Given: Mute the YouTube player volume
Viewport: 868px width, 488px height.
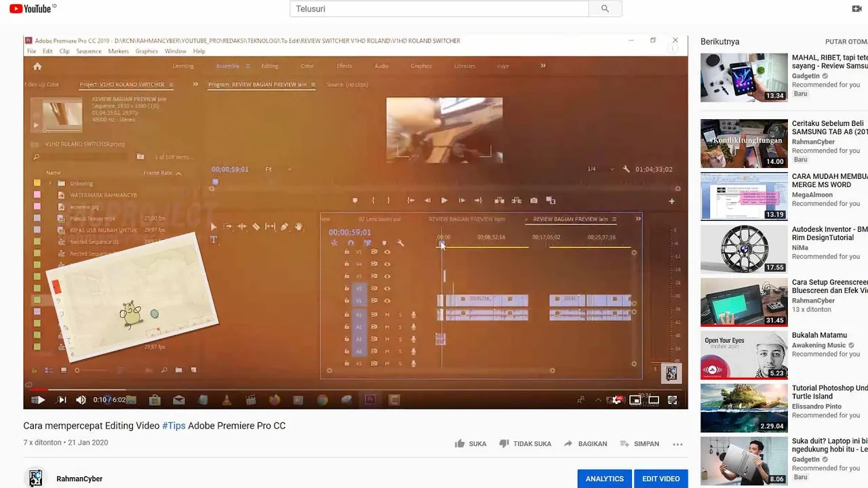Looking at the screenshot, I should [81, 400].
